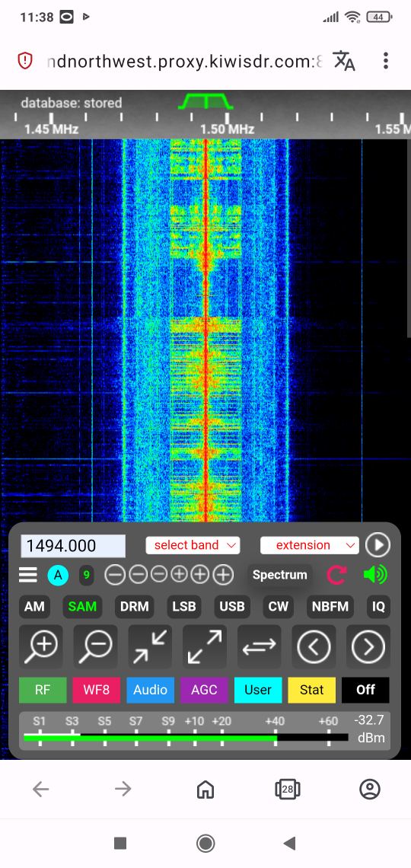Toggle the Spectrum button

pyautogui.click(x=280, y=575)
